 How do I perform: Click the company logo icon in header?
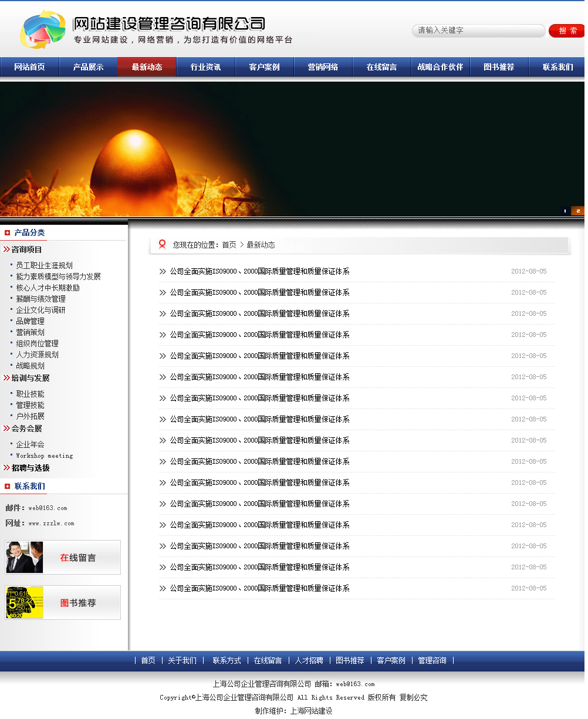pos(42,30)
